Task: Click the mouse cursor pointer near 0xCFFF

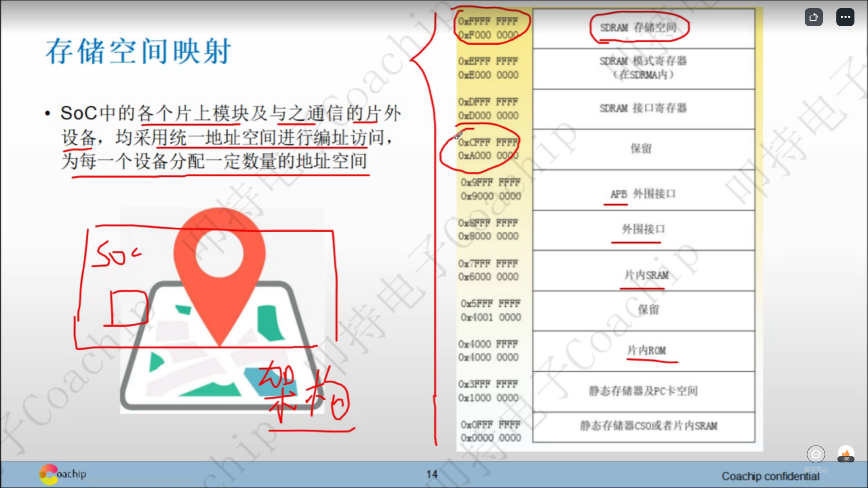Action: (x=458, y=136)
